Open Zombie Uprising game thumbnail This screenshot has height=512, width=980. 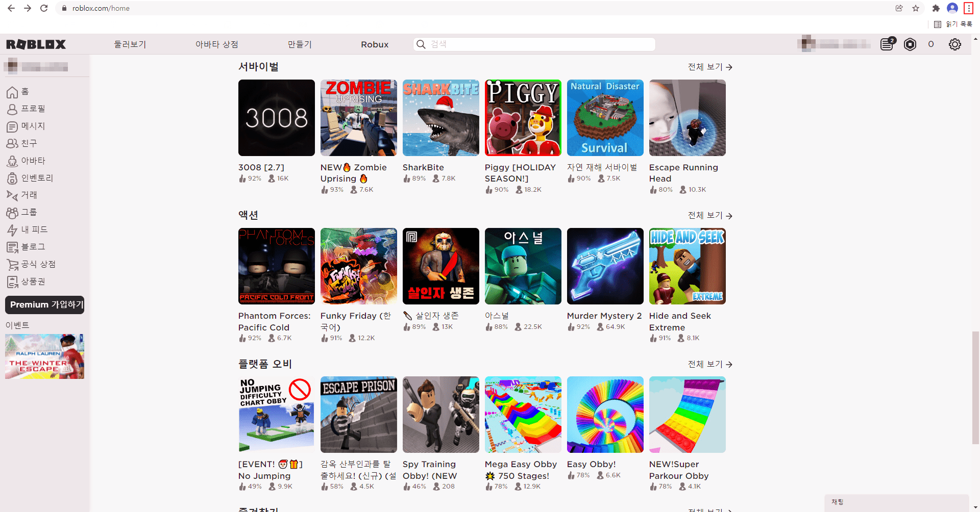(x=359, y=118)
